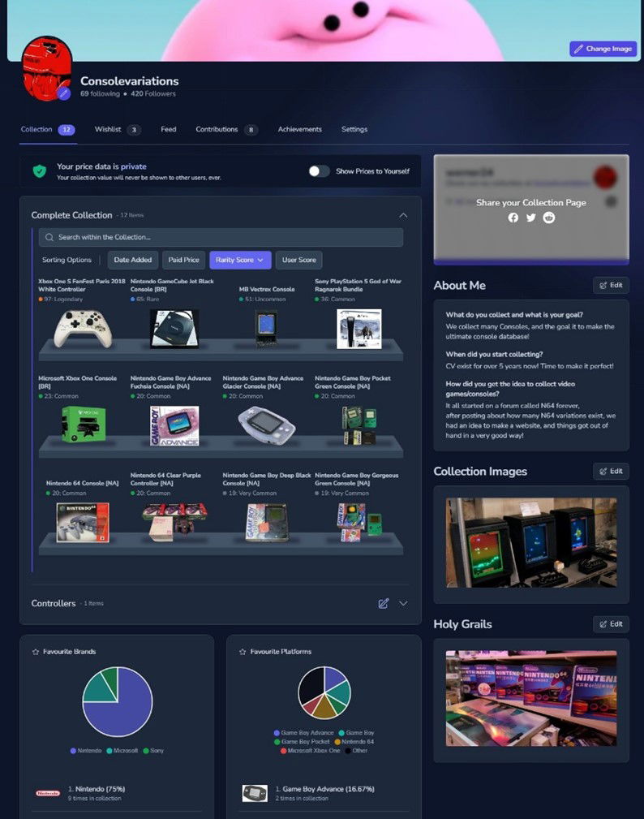This screenshot has width=644, height=819.
Task: Share collection on Reddit icon
Action: tap(548, 218)
